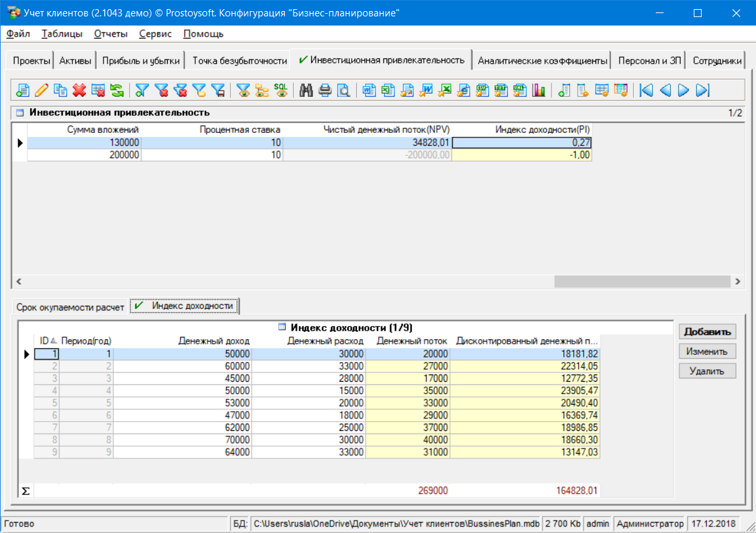
Task: Click the pencil edit record icon
Action: (x=42, y=90)
